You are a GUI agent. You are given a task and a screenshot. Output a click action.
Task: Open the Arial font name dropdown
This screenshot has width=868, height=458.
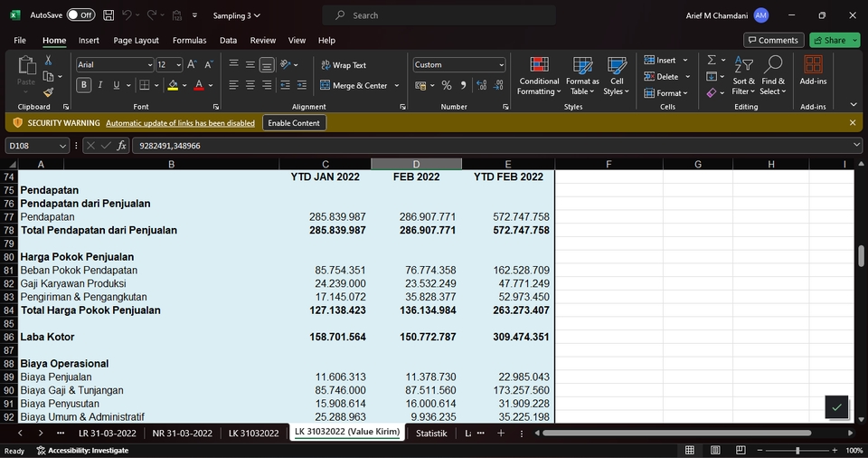point(149,65)
